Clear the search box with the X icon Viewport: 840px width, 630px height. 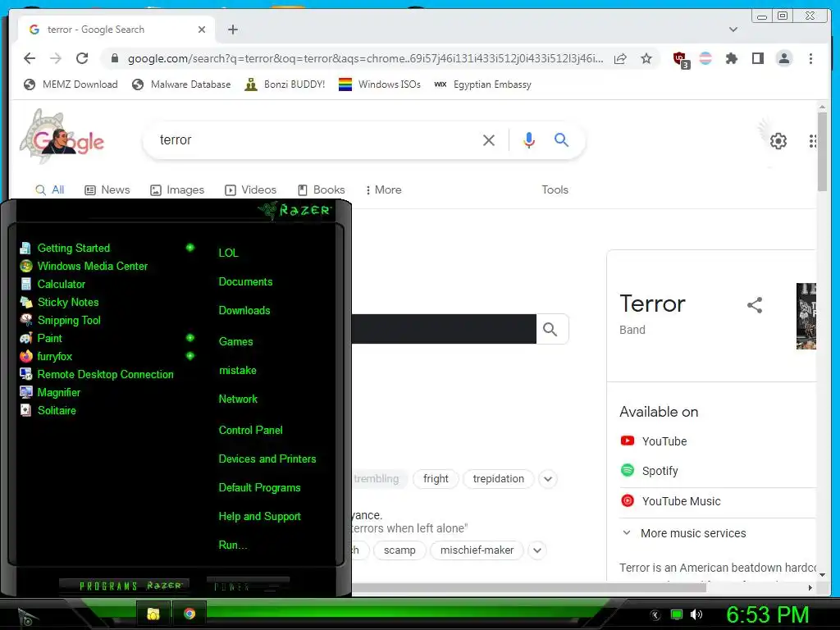[489, 140]
